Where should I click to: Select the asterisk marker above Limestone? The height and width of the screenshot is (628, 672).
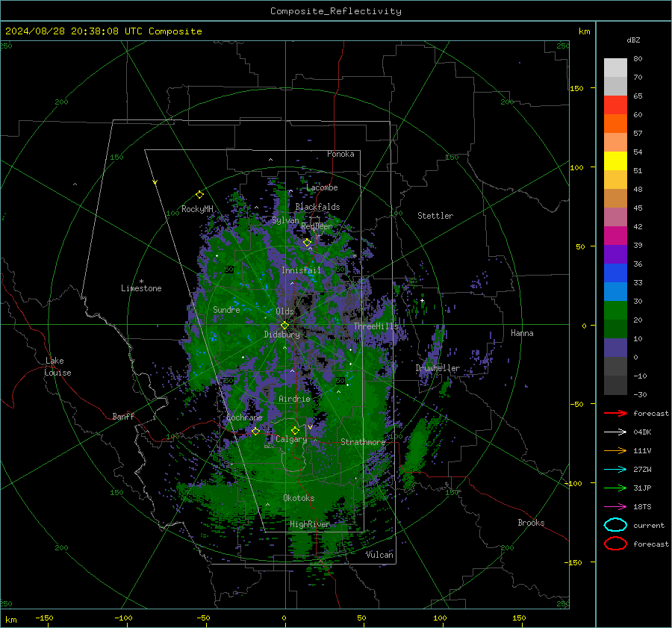141,282
